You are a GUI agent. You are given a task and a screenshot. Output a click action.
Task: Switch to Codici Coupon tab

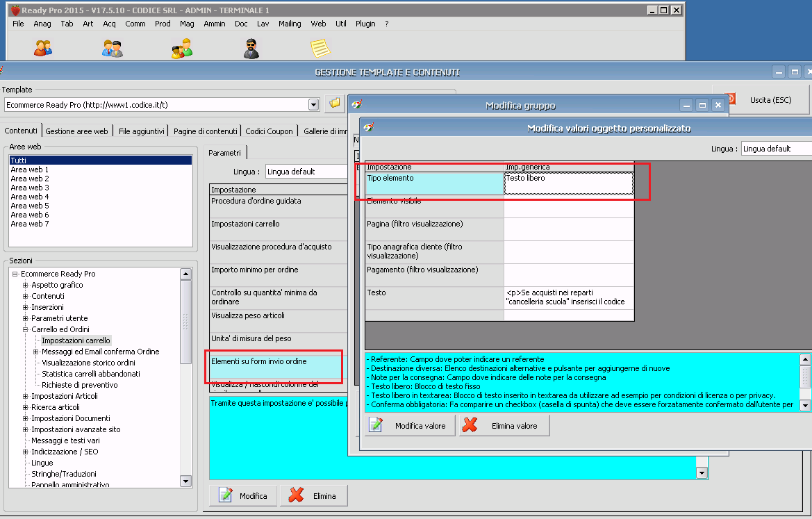[270, 131]
